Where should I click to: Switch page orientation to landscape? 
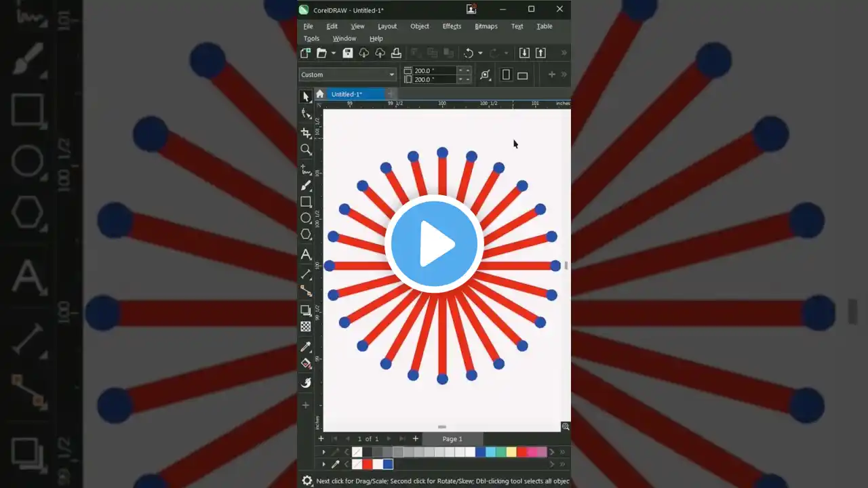[x=522, y=75]
